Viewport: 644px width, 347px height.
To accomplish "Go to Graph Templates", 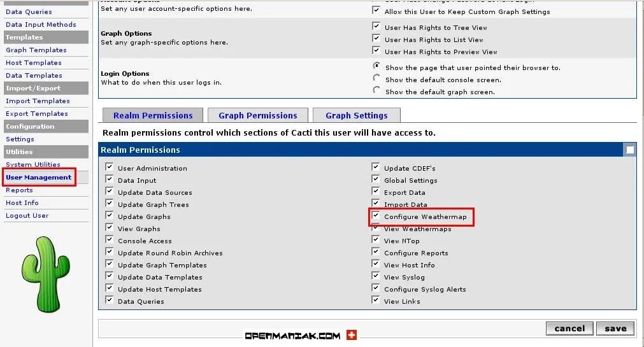I will 36,50.
